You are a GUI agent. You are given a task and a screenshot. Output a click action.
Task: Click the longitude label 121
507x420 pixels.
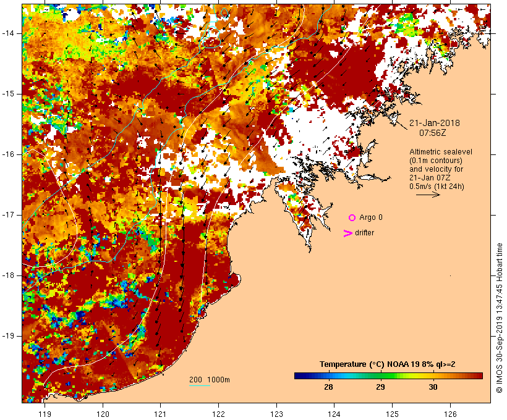coord(160,414)
